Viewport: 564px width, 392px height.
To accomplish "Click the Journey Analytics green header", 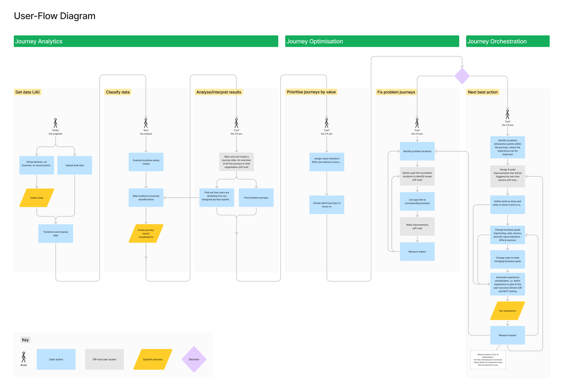I will (x=146, y=41).
